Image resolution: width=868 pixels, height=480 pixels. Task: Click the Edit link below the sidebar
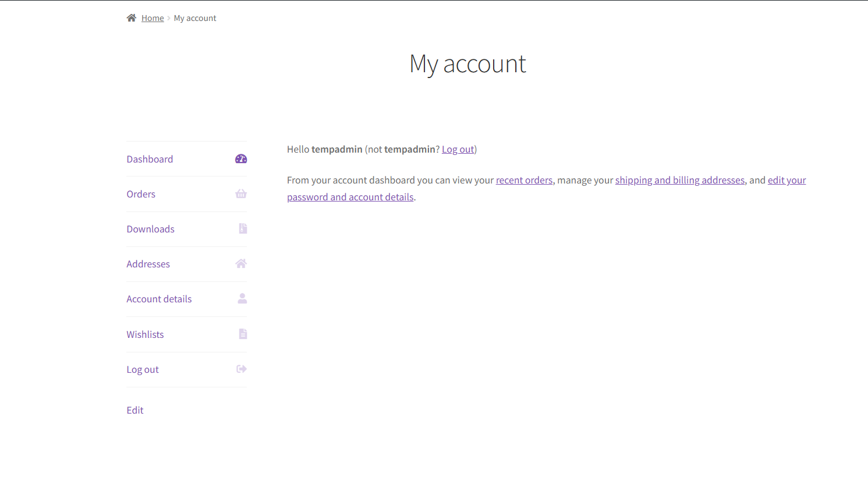click(135, 410)
